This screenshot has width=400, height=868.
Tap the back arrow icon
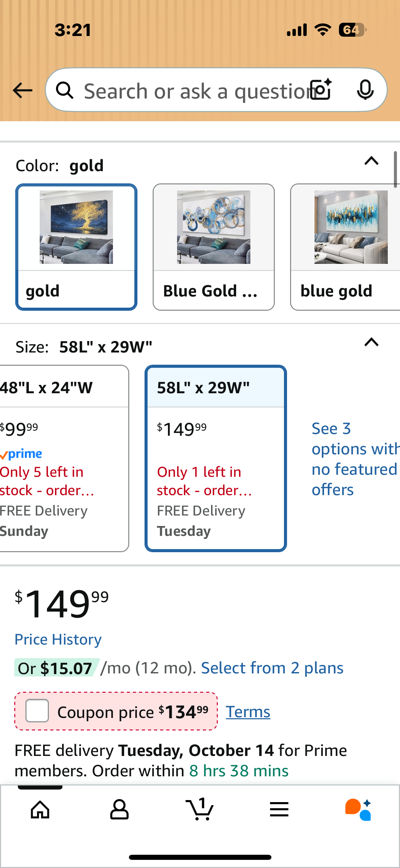(22, 91)
